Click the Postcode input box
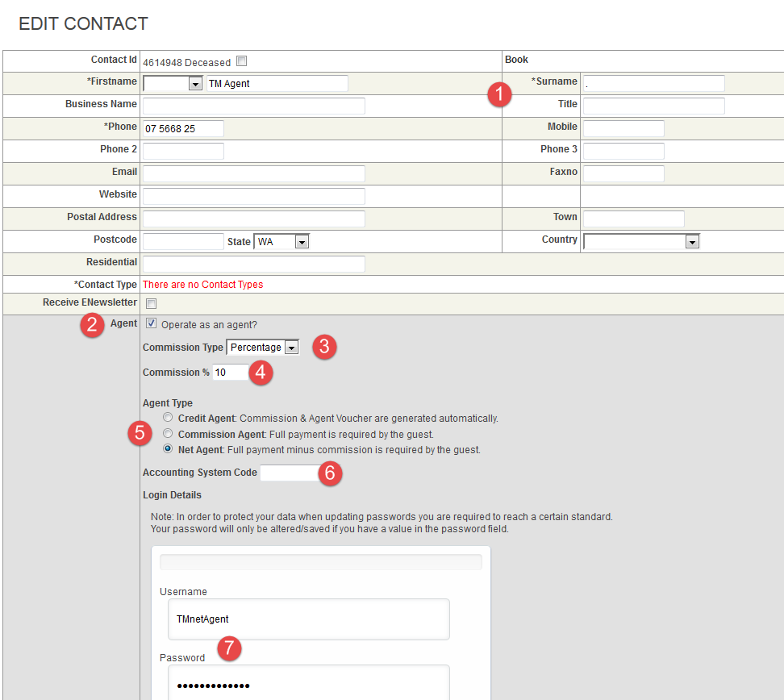 click(x=184, y=241)
